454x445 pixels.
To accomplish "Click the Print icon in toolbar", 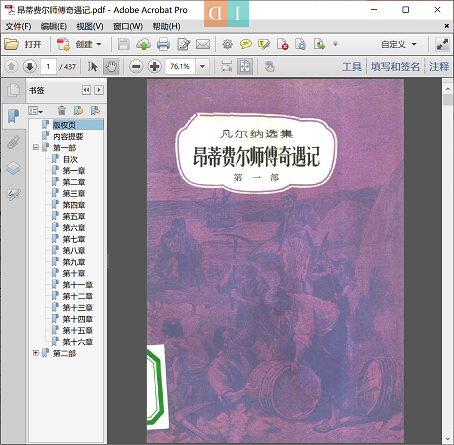I will click(x=163, y=44).
